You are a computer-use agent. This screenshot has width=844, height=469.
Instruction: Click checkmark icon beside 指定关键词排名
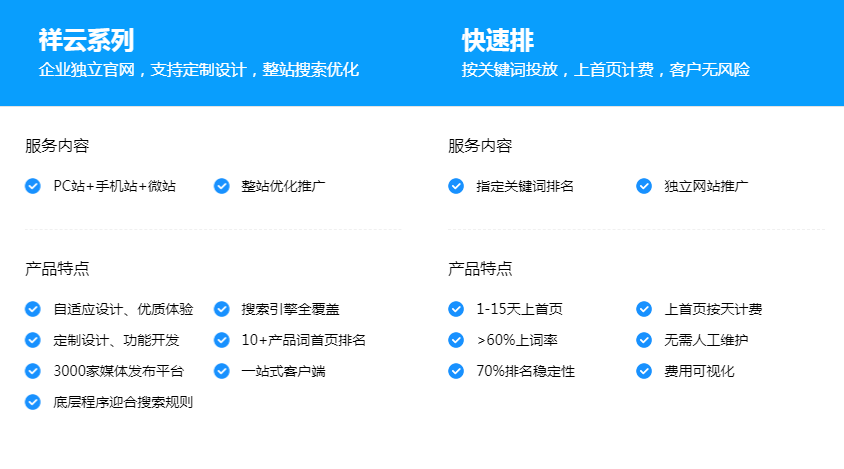click(456, 186)
